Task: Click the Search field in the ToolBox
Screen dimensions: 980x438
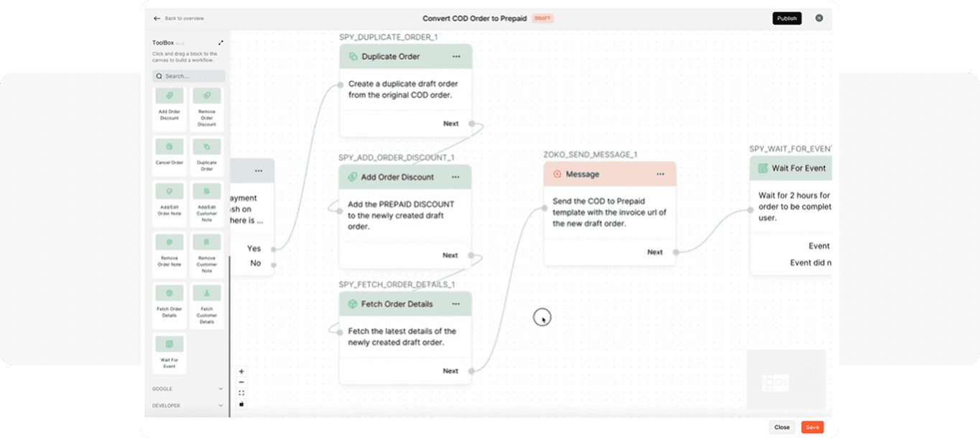Action: pyautogui.click(x=188, y=76)
